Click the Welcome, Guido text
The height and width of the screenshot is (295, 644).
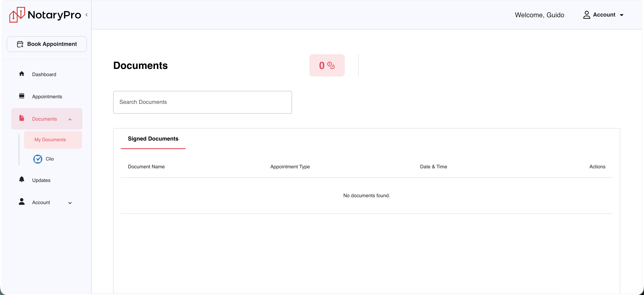539,15
